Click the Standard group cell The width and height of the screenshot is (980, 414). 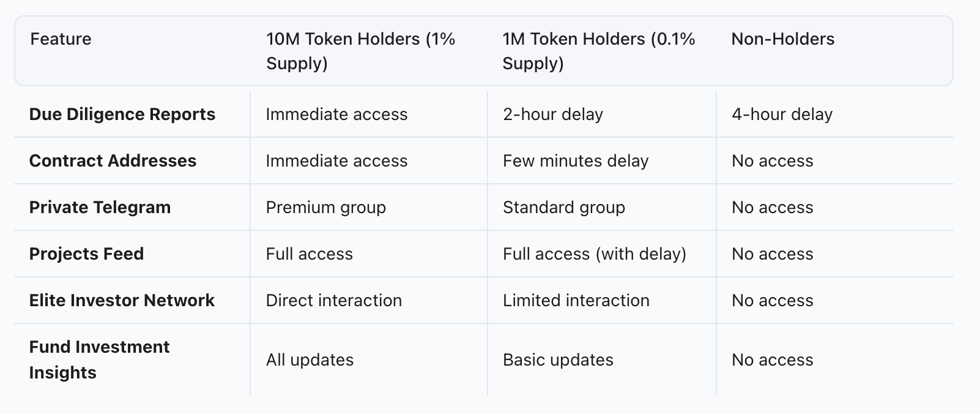coord(563,208)
